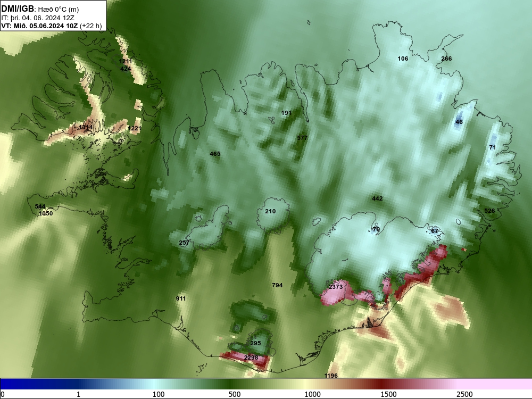Click the 1500 label on the color scale
Viewport: 532px width, 399px height.
point(388,394)
